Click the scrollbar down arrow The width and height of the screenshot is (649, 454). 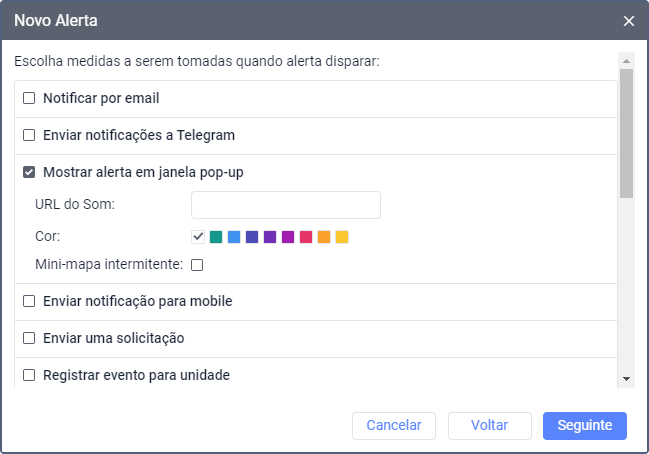point(626,379)
